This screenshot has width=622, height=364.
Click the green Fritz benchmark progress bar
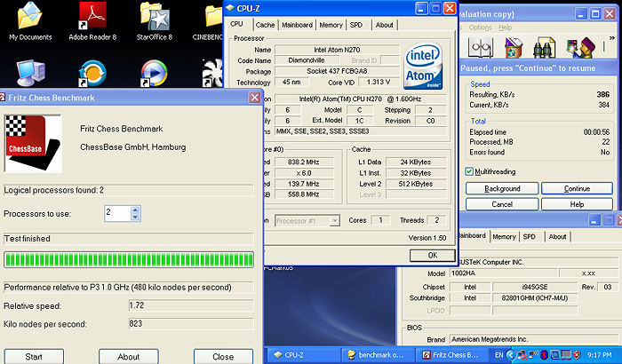coord(129,260)
